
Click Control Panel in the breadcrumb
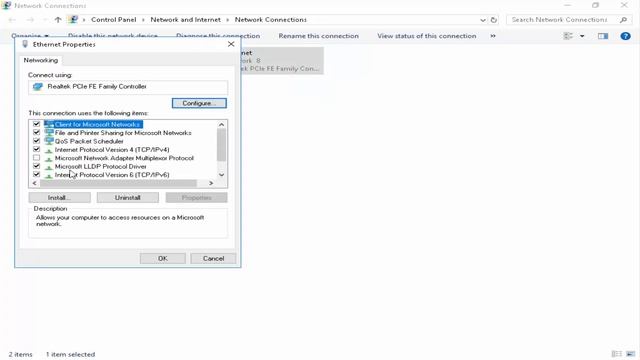click(x=113, y=20)
